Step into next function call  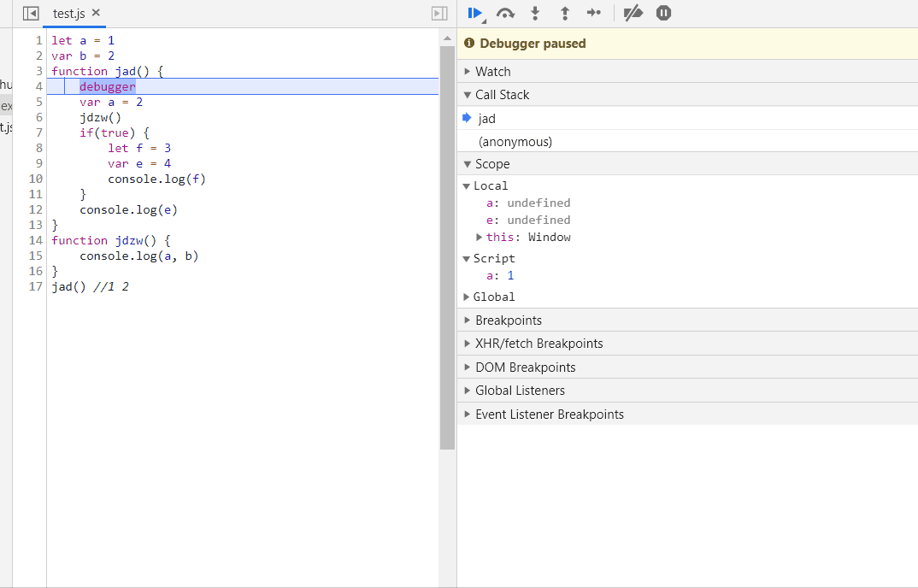click(535, 13)
